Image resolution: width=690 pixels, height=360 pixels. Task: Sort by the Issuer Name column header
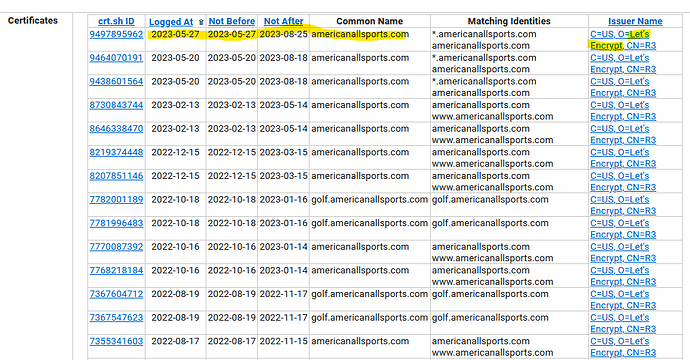click(635, 21)
